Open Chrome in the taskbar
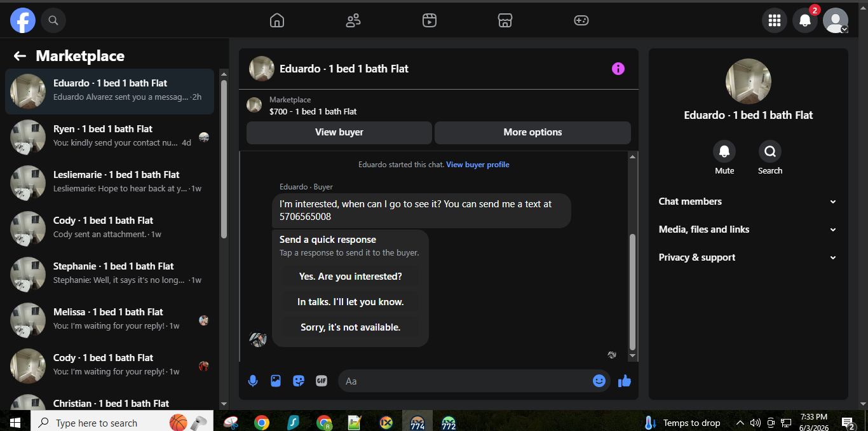The width and height of the screenshot is (868, 431). (262, 423)
